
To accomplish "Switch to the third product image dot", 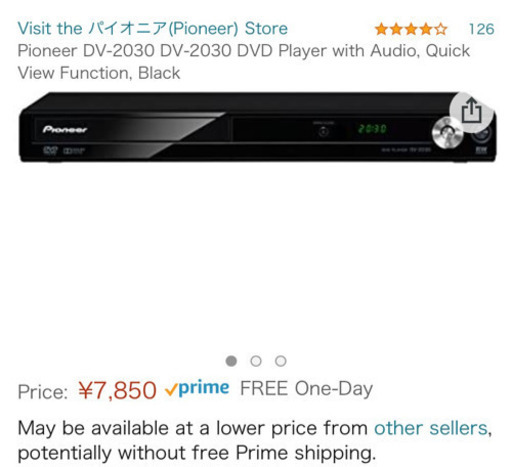I will [281, 361].
